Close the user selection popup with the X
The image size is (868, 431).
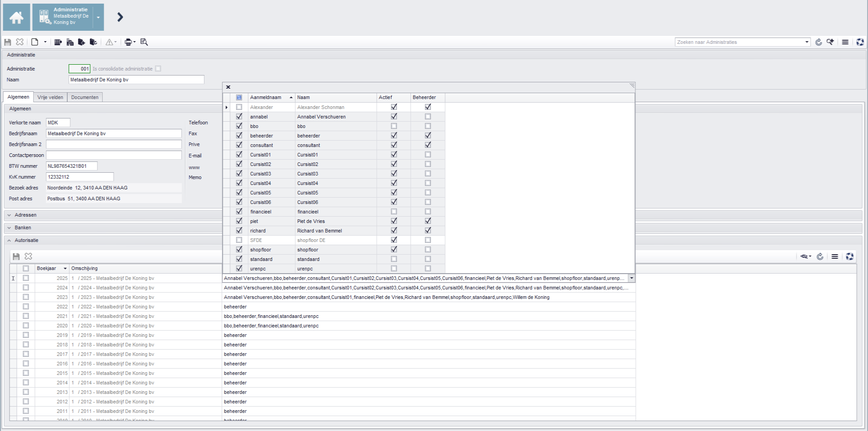point(228,87)
